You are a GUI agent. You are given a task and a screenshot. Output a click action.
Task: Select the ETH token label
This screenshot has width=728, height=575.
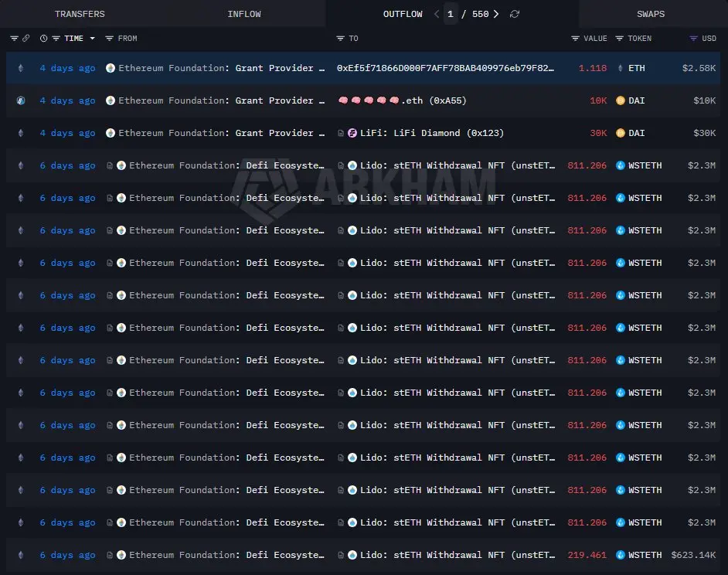(637, 68)
